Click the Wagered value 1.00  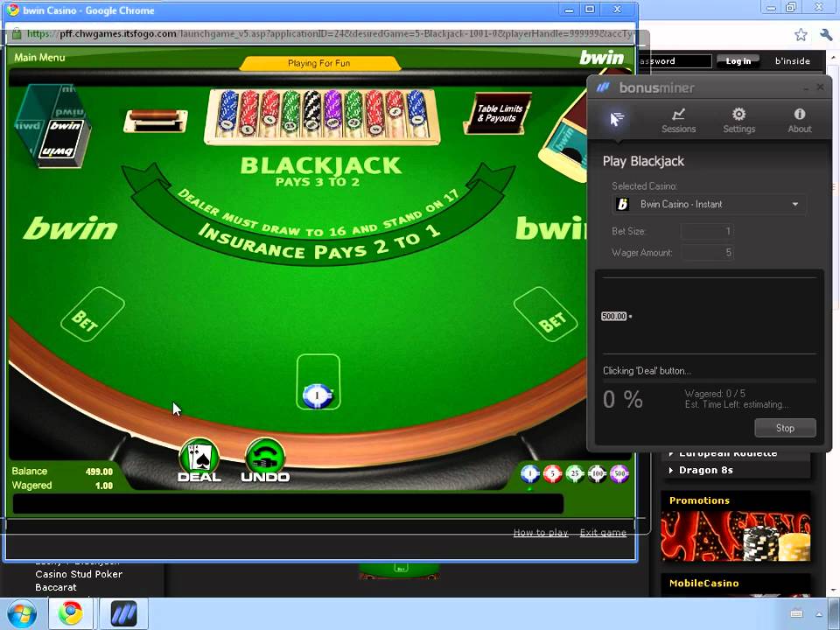click(x=103, y=486)
